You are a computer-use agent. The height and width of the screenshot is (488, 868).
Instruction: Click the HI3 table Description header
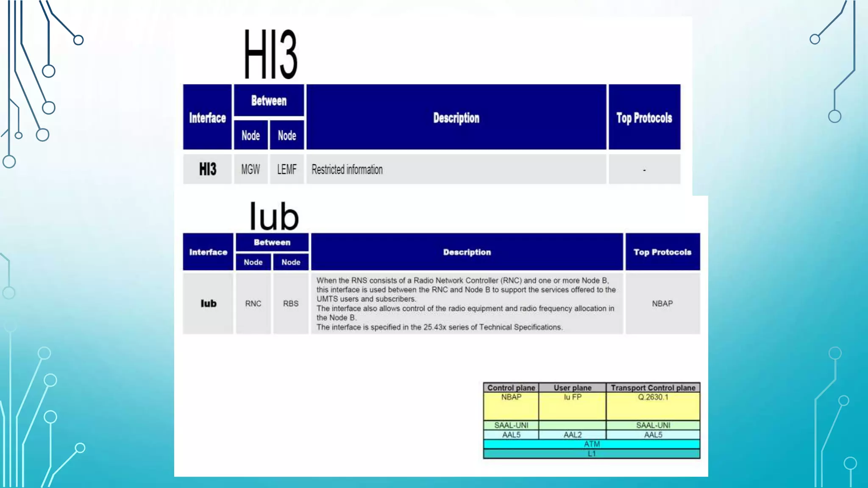[x=456, y=118]
